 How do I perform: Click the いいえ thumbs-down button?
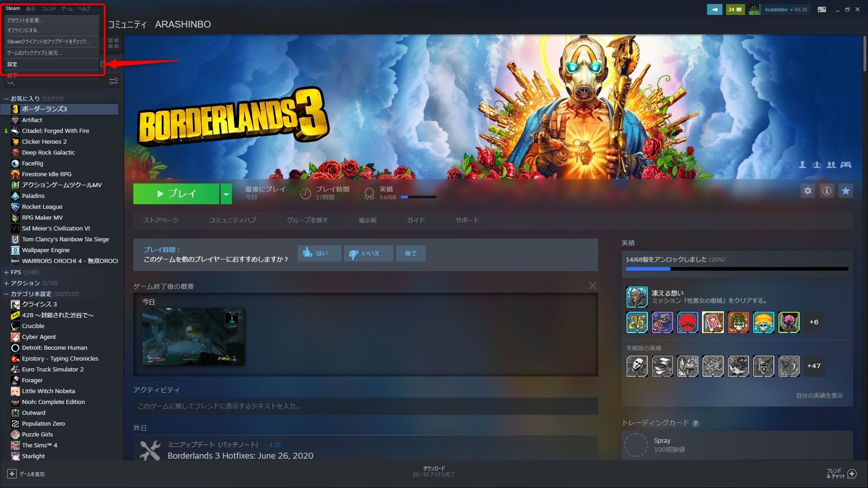coord(368,253)
